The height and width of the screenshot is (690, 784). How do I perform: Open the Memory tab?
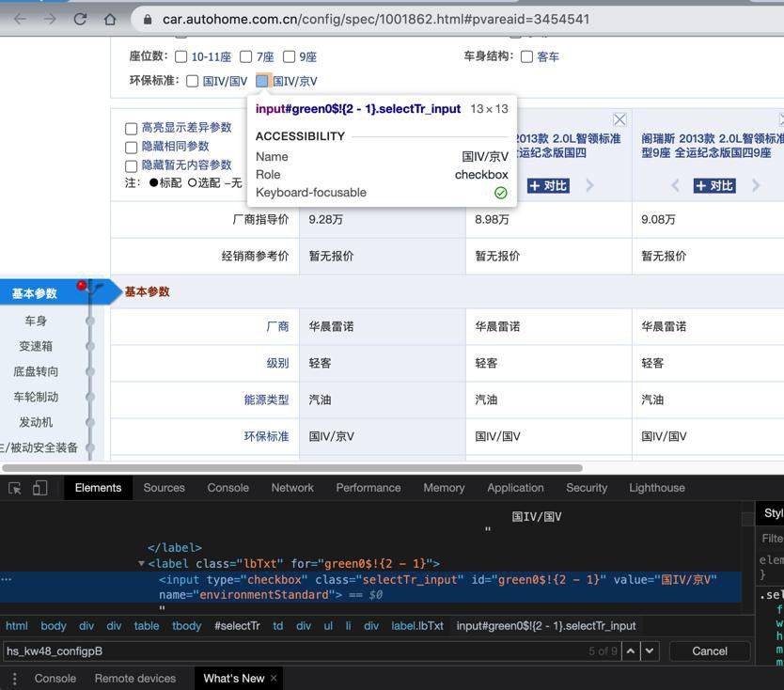click(x=444, y=488)
